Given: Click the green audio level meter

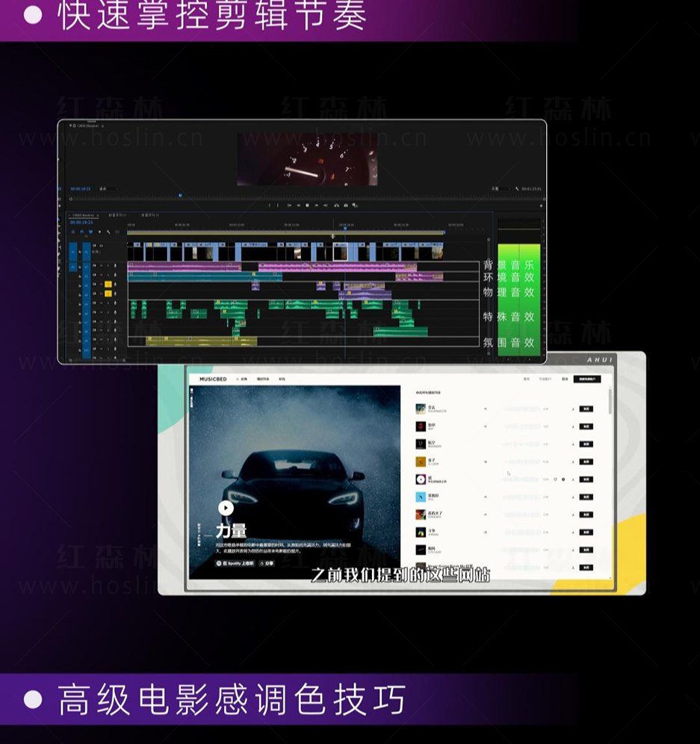Looking at the screenshot, I should tap(518, 299).
